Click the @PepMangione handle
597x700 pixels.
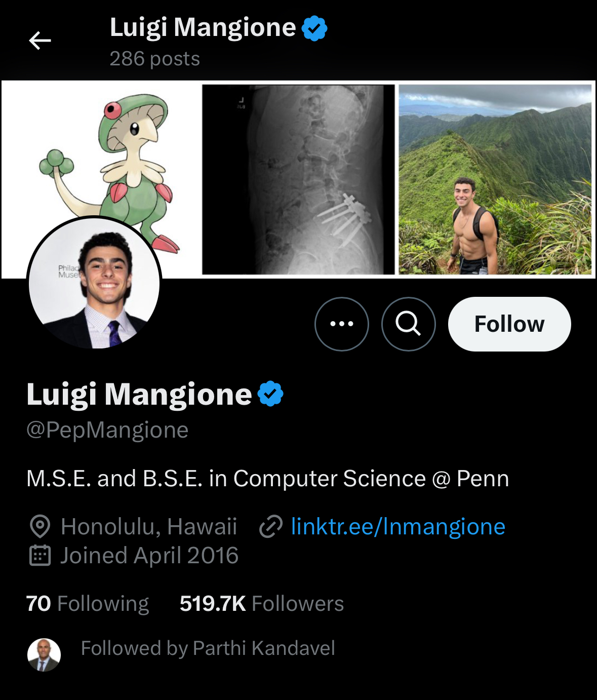click(107, 430)
